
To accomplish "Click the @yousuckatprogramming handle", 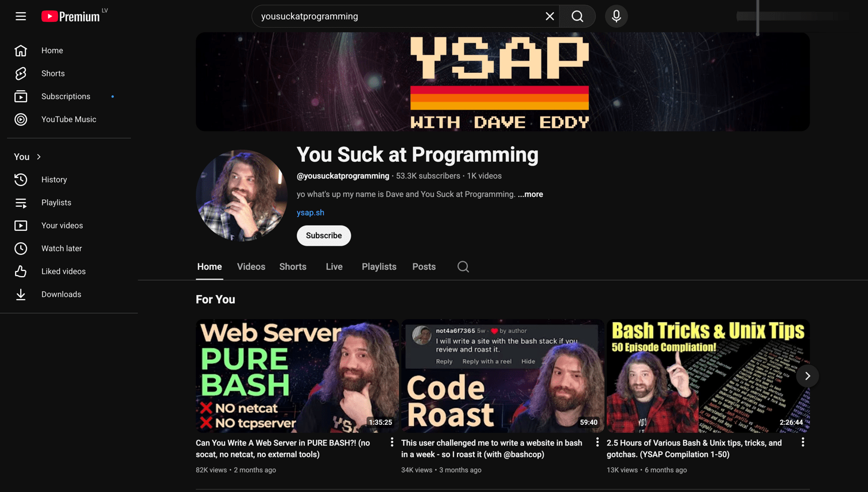I will pos(343,176).
